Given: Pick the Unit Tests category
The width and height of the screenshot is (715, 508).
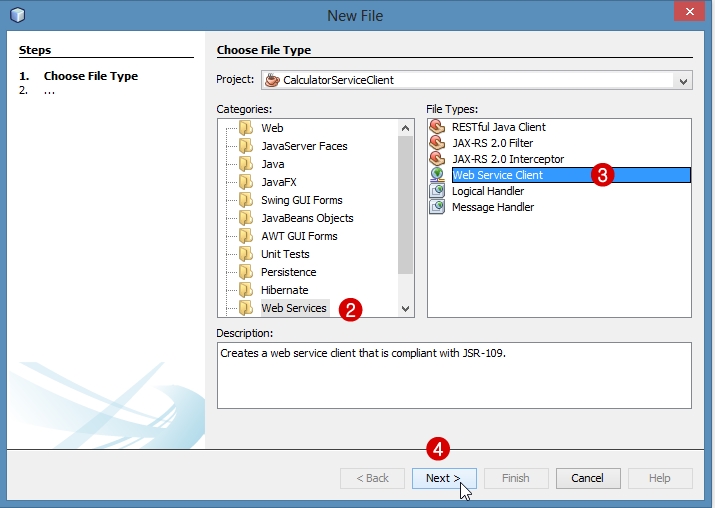Looking at the screenshot, I should 285,254.
